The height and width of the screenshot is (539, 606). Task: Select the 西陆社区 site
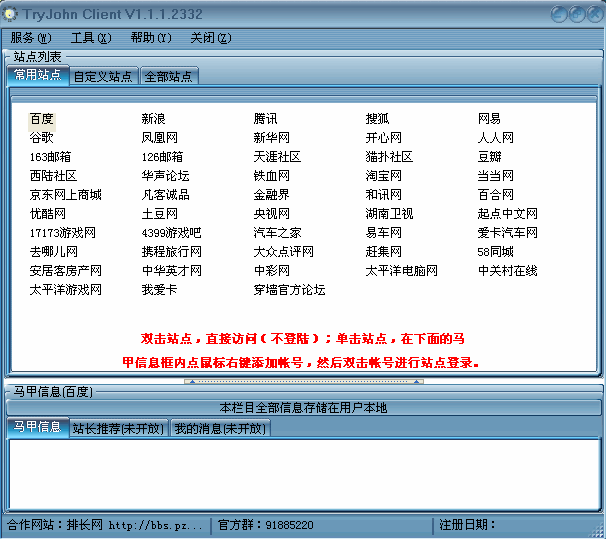click(x=53, y=176)
